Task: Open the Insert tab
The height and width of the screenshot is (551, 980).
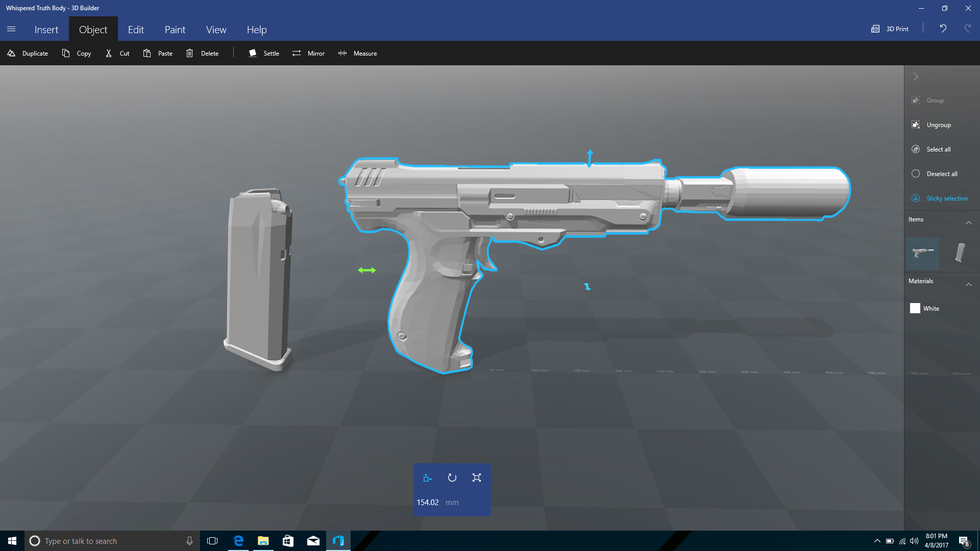Action: 46,30
